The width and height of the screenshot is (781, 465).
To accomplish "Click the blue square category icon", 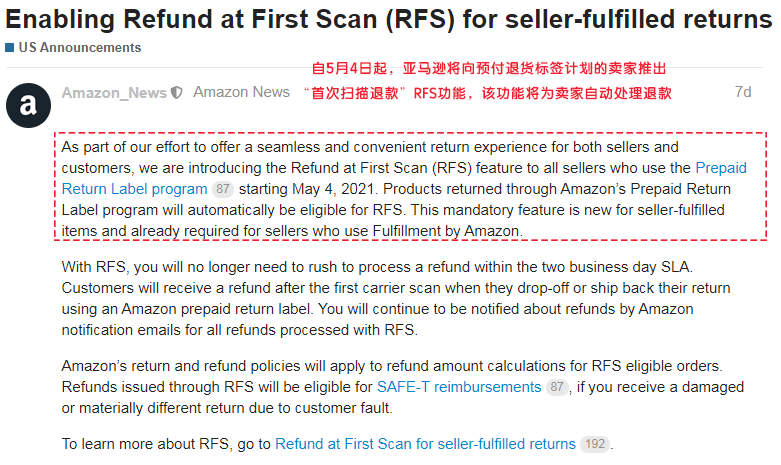I will pos(9,48).
